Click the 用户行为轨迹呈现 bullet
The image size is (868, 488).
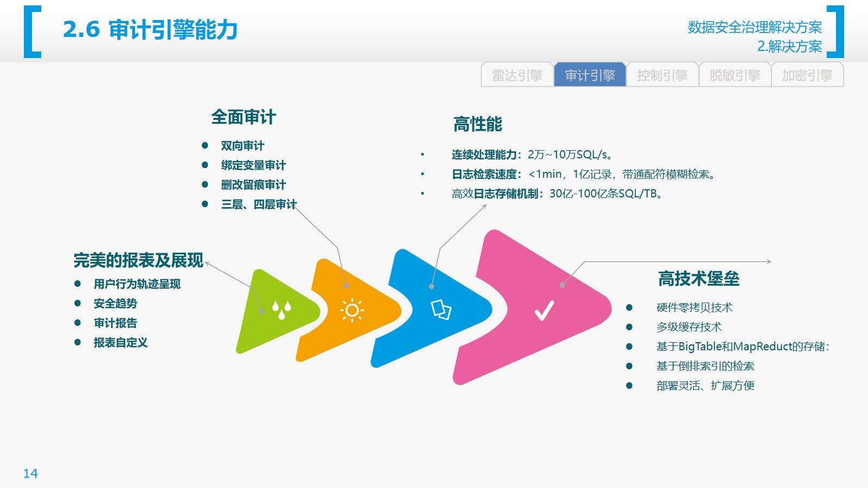pos(137,284)
